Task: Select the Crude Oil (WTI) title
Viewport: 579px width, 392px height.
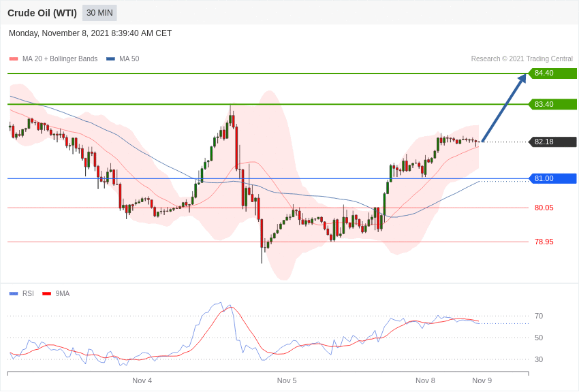Action: point(42,13)
